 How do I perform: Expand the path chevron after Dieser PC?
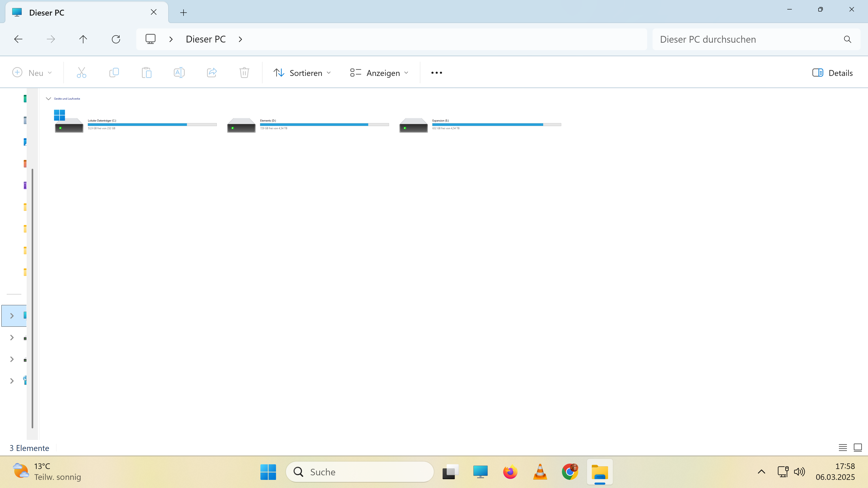240,39
